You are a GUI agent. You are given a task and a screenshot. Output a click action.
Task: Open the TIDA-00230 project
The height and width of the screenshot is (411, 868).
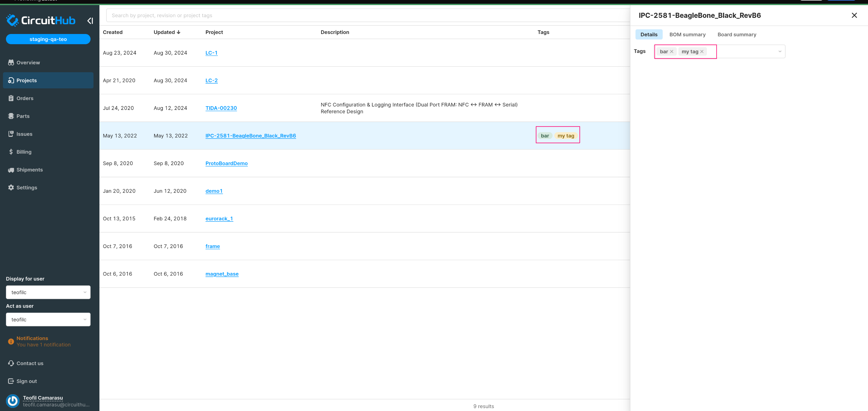(x=221, y=108)
